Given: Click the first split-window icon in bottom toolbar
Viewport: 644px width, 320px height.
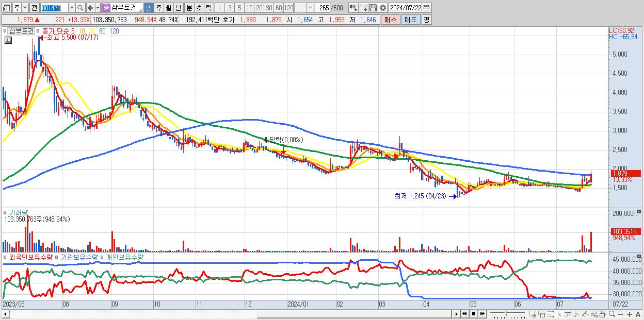Looking at the screenshot, I should tap(533, 314).
